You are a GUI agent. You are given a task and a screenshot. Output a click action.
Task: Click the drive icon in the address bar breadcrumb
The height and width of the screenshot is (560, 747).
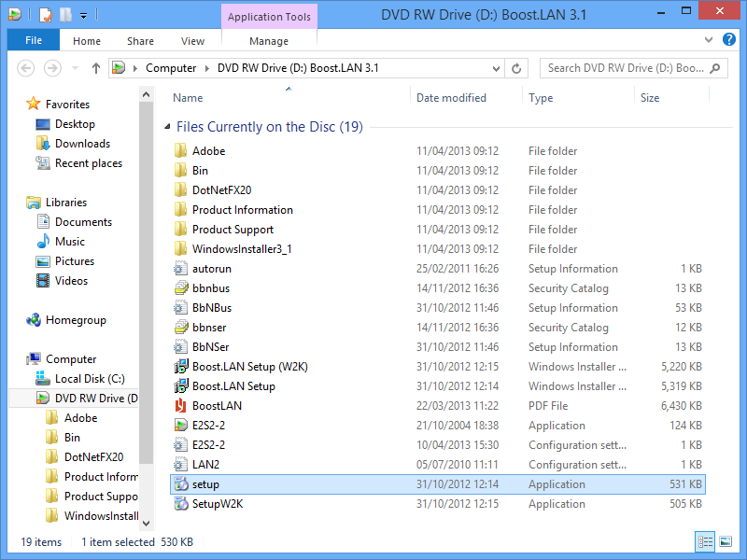tap(119, 68)
